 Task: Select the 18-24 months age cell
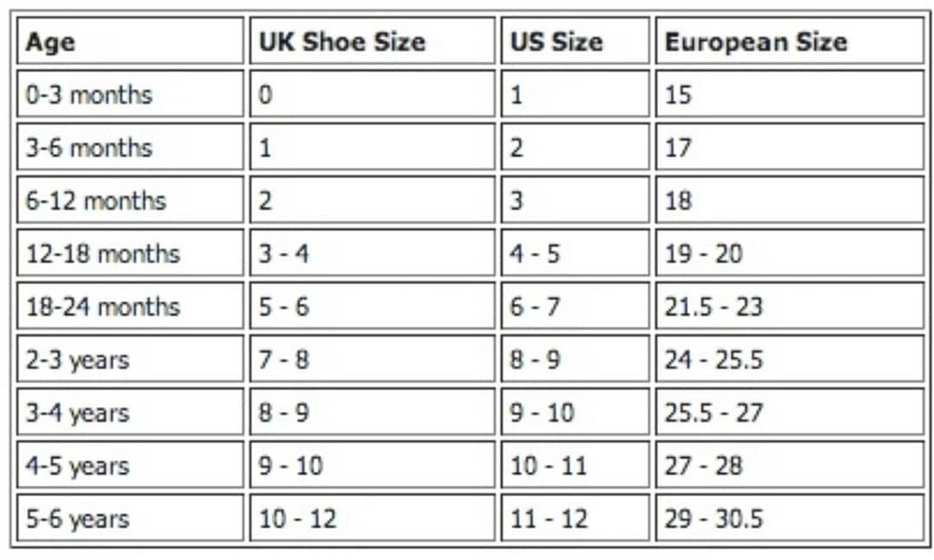[131, 305]
